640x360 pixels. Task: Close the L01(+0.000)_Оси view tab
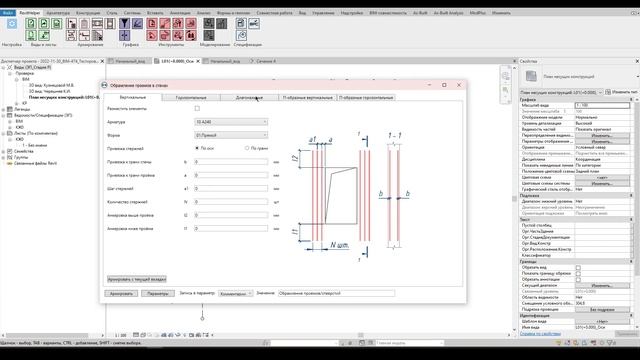click(x=198, y=61)
